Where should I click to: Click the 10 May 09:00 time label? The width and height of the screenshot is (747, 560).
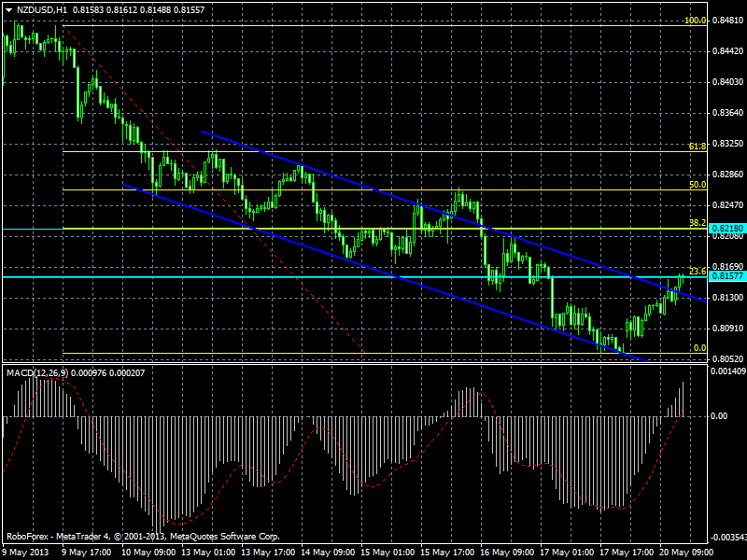click(x=148, y=553)
